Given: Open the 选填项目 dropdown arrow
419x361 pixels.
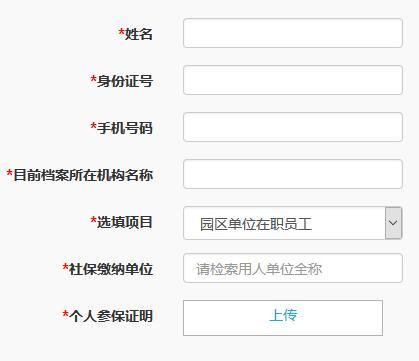Looking at the screenshot, I should (393, 223).
